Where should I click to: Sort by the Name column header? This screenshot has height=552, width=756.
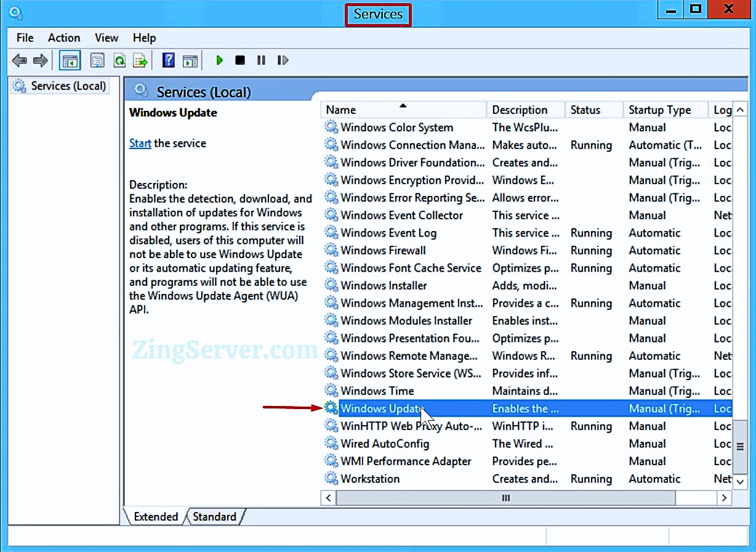coord(404,110)
